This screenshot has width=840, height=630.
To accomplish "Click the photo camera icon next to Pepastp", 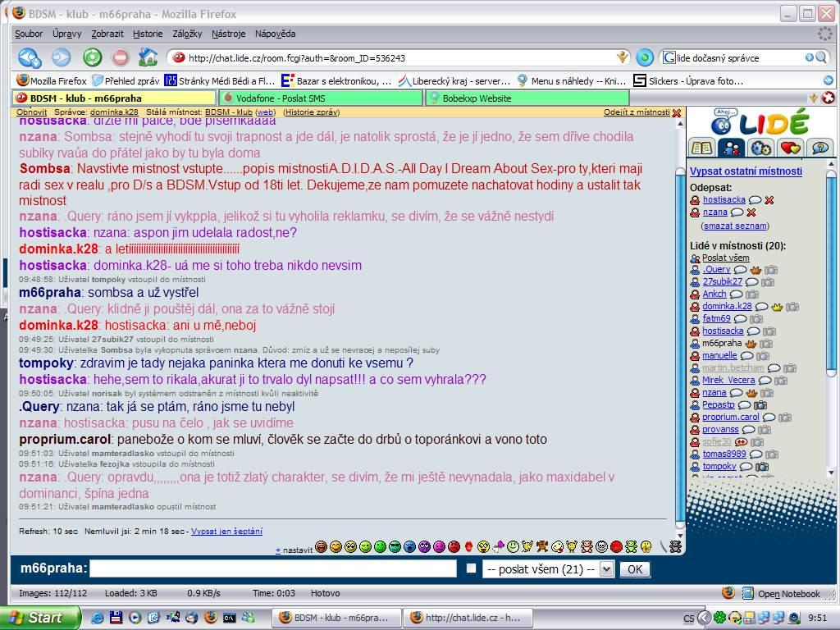I will 760,405.
